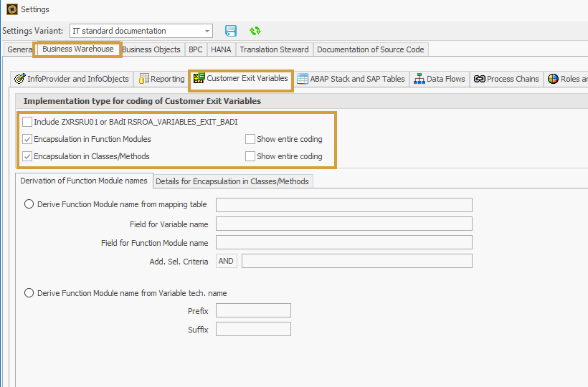Click the Reporting tab icon
Screen dimensions: 588x387
coord(144,79)
